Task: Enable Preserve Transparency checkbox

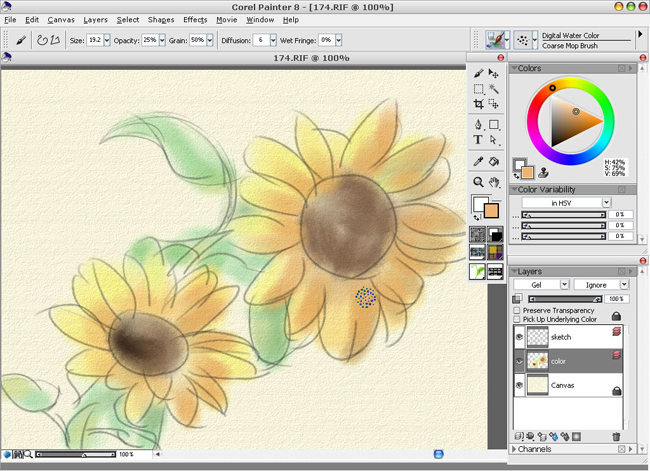Action: 517,311
